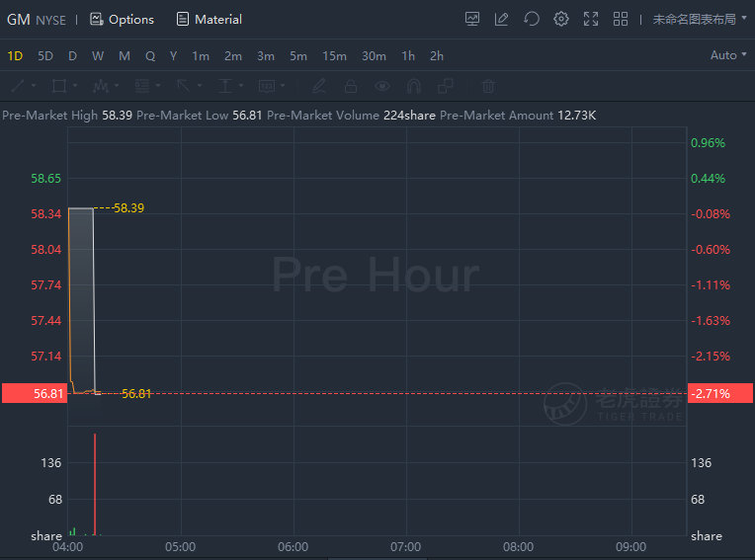
Task: Click the red 56.81 price label
Action: click(35, 393)
